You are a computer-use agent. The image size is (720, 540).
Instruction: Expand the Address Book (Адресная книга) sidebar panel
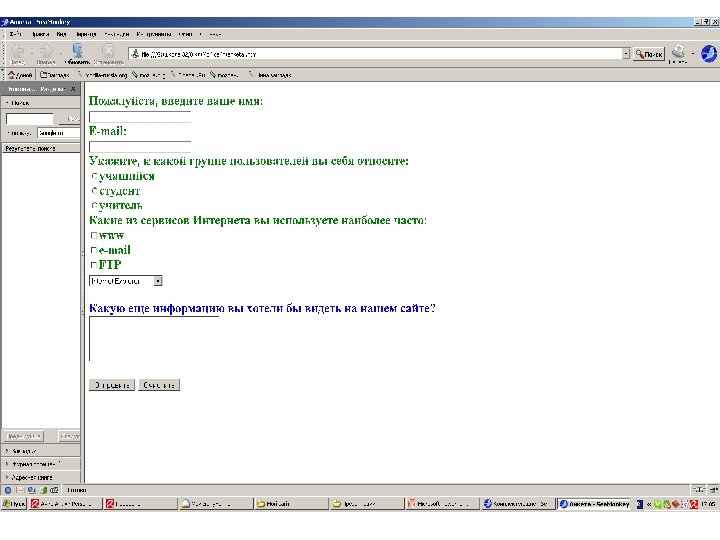(41, 477)
